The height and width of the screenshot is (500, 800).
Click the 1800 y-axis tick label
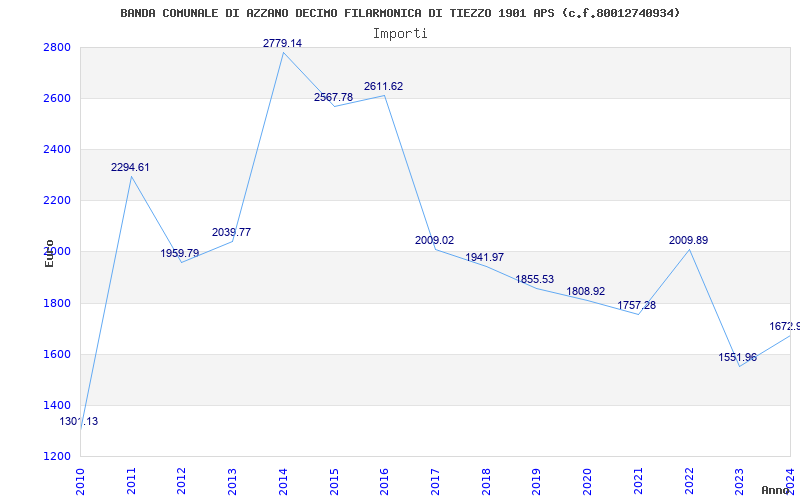pyautogui.click(x=58, y=304)
